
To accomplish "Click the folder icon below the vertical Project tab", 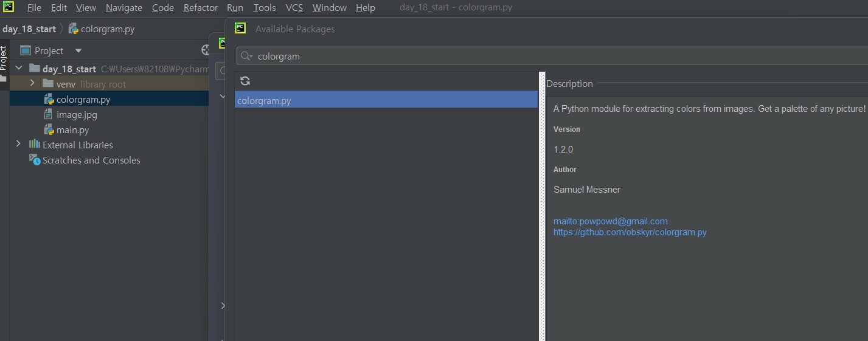I will (3, 79).
